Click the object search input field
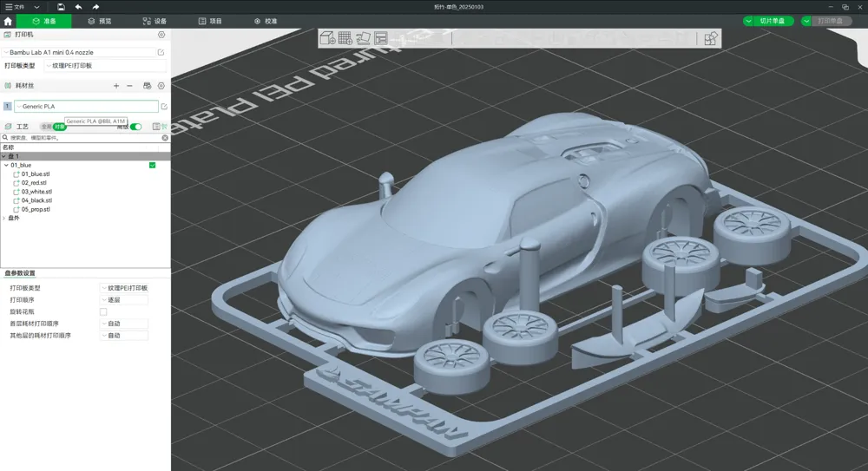 coord(85,138)
